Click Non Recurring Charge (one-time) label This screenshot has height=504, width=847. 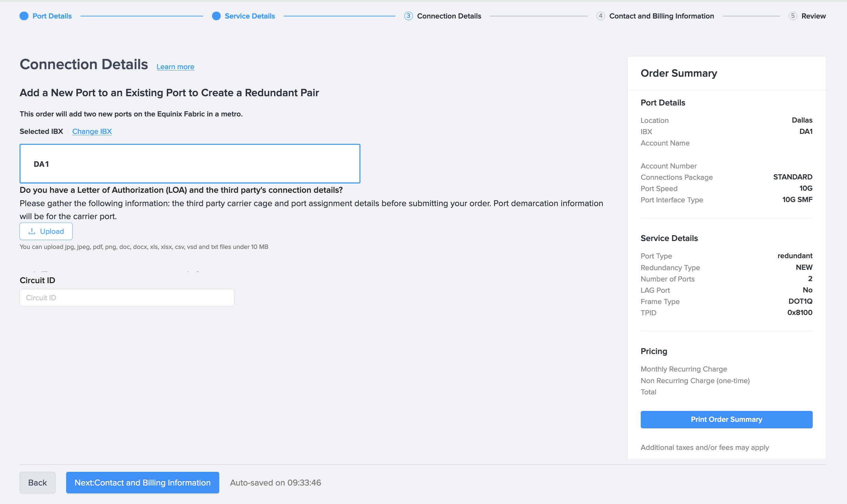tap(695, 381)
